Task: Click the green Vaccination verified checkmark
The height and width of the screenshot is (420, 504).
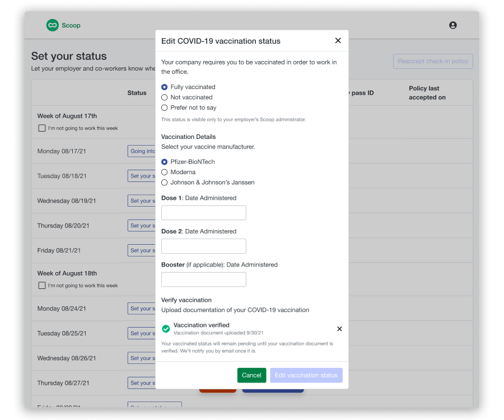Action: 166,329
